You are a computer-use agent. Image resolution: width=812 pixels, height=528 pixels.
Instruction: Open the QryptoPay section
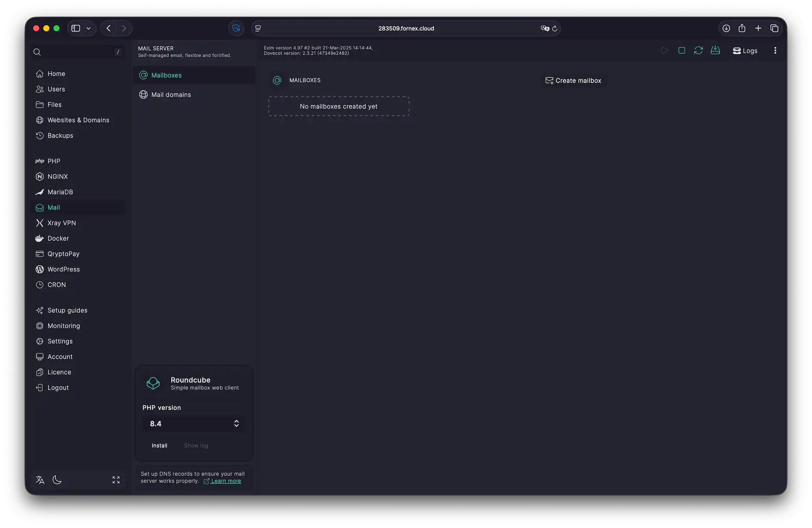click(63, 253)
